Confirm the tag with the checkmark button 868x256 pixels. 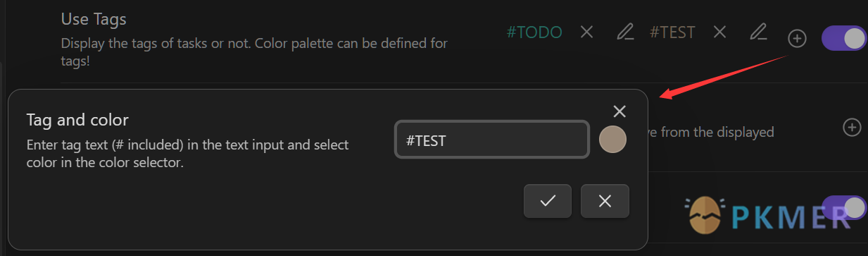pyautogui.click(x=548, y=201)
